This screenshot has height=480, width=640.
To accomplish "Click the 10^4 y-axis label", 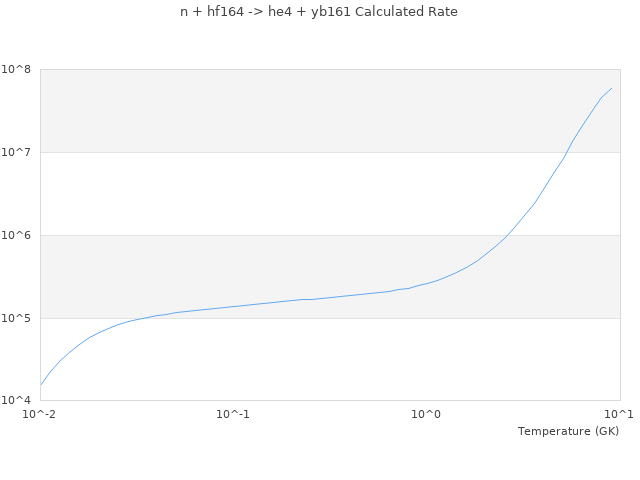I will point(17,401).
